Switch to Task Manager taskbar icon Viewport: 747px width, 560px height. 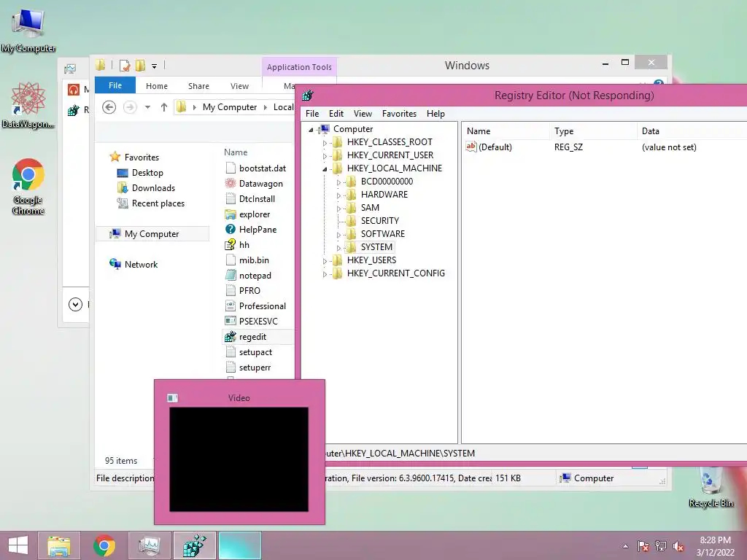tap(149, 545)
